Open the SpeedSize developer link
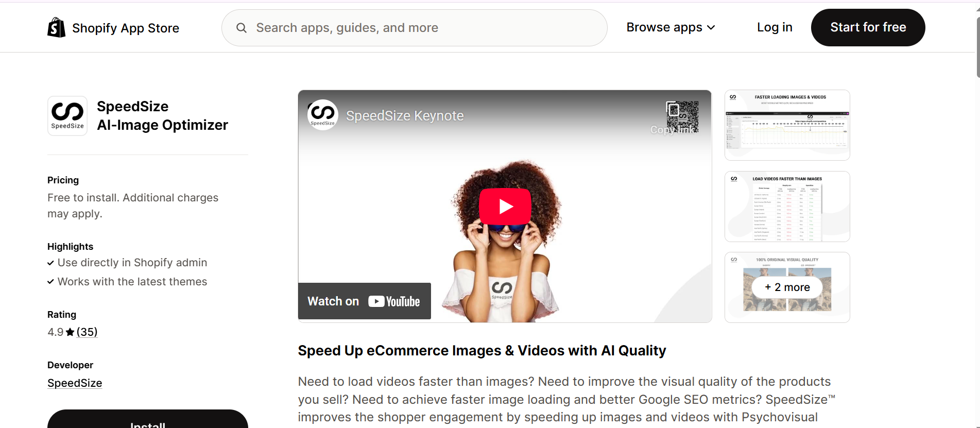The height and width of the screenshot is (428, 980). pos(75,383)
